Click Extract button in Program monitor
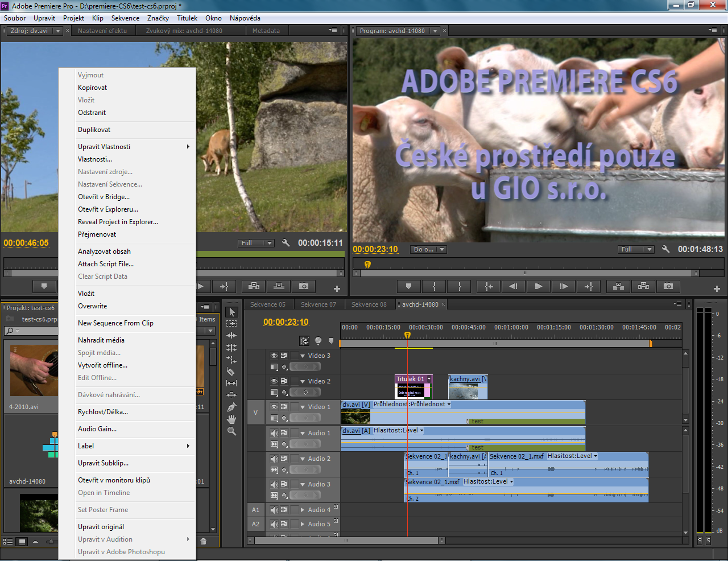 tap(643, 286)
